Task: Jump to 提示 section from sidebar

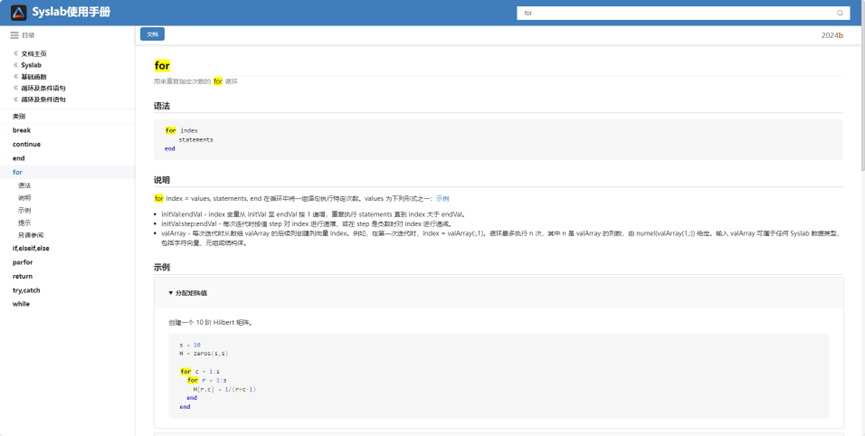Action: [24, 222]
